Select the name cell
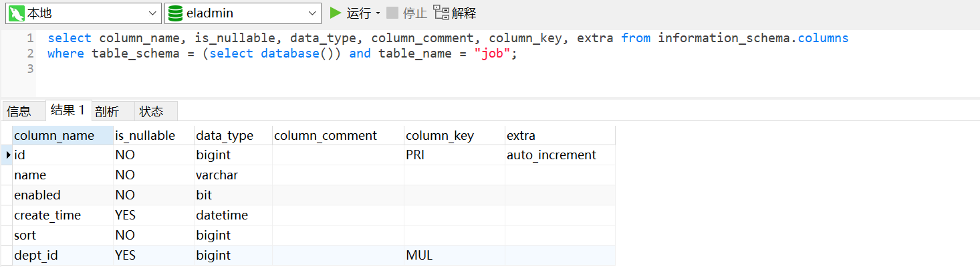 click(63, 175)
